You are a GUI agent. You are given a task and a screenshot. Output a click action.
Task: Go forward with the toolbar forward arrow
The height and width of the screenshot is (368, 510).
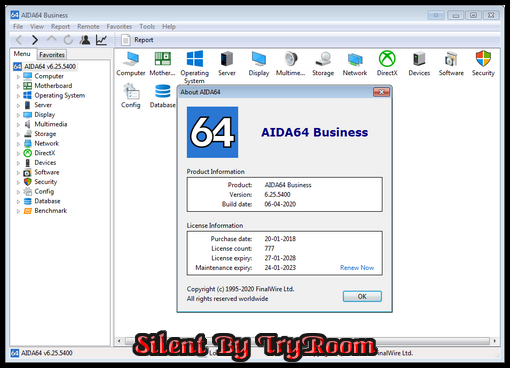(x=35, y=40)
